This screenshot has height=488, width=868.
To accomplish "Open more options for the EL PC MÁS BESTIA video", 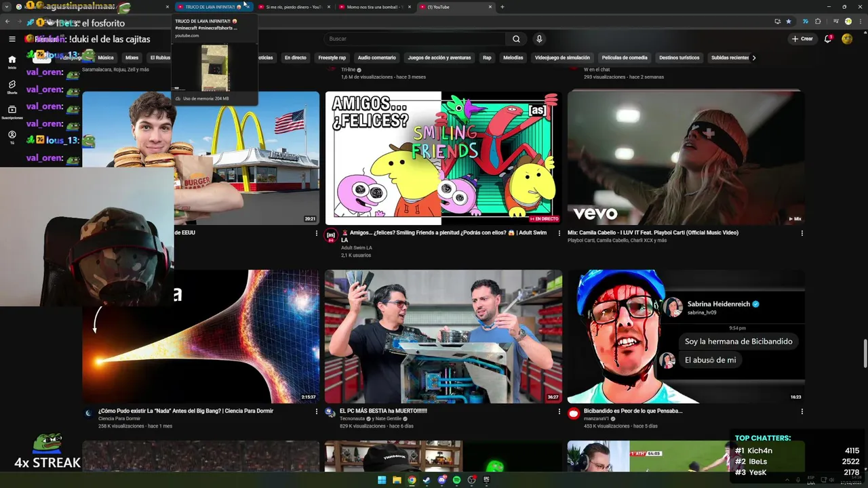I will pos(559,411).
